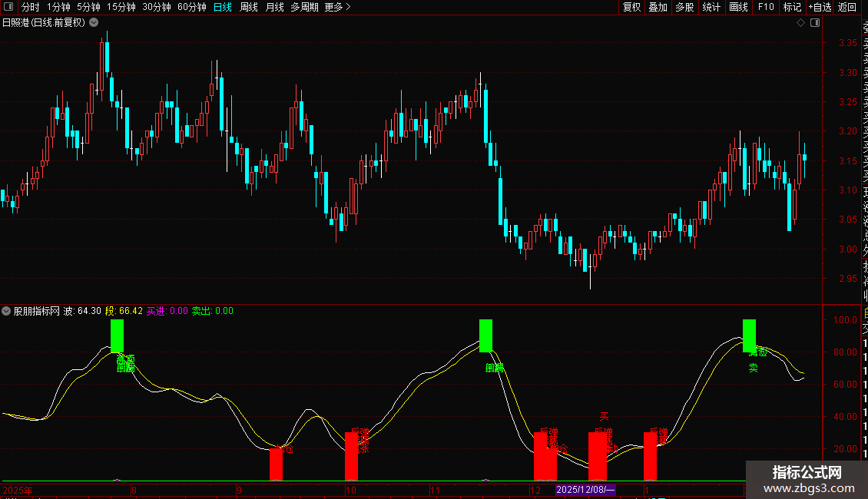Select the 1分钟 period
868x499 pixels.
(x=58, y=7)
